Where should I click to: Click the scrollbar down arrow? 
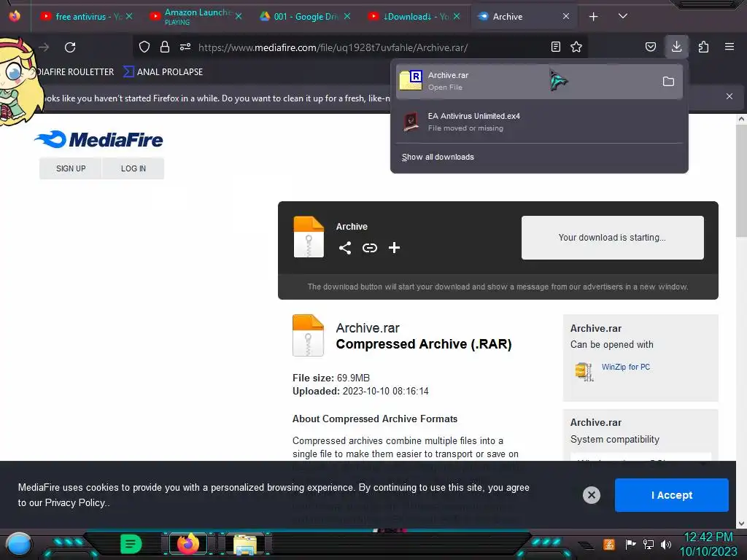(741, 524)
